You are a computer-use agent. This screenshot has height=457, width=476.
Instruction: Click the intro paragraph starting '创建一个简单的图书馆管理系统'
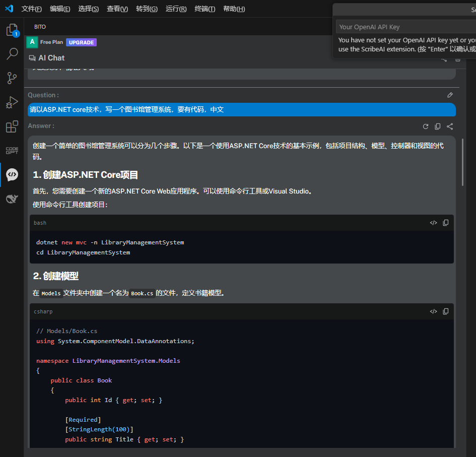pyautogui.click(x=238, y=151)
